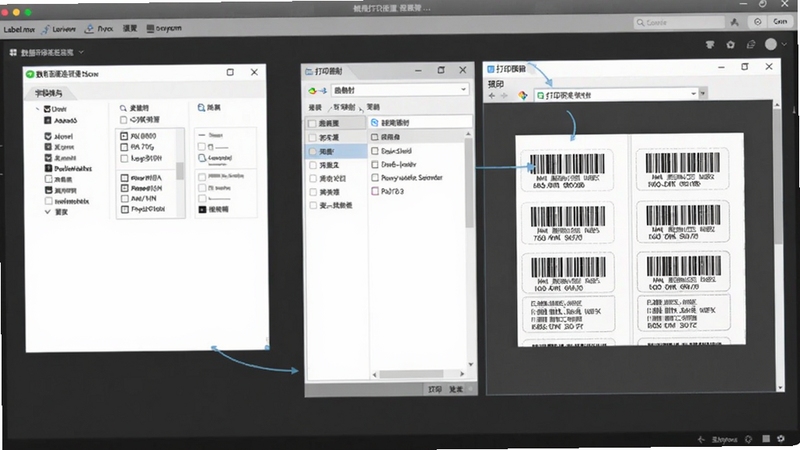The image size is (800, 450).
Task: Click the trophy-shaped icon in the dark header
Action: pos(710,45)
